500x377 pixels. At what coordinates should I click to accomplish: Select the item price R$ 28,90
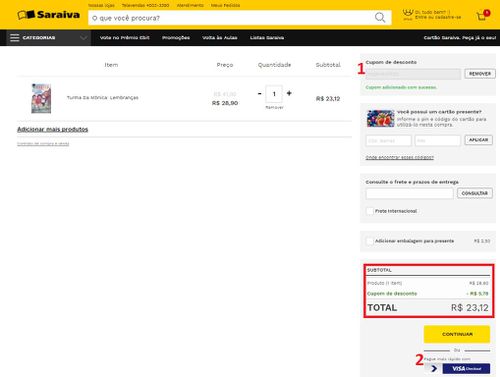point(225,103)
